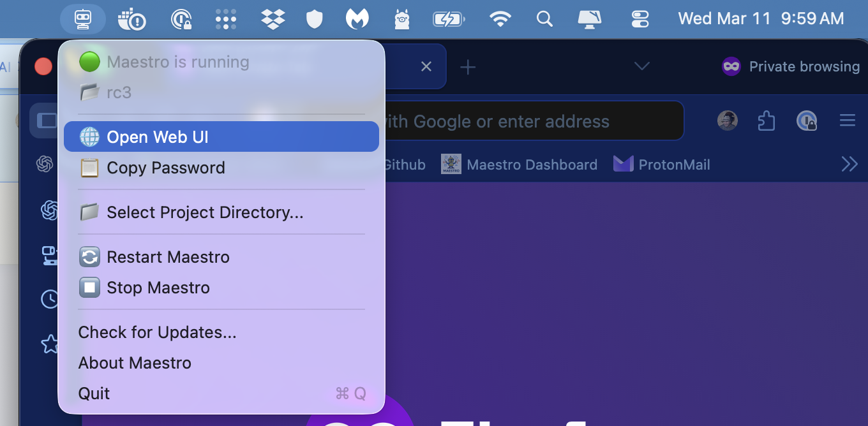Open the Extensions puzzle icon
This screenshot has width=868, height=426.
click(x=767, y=121)
